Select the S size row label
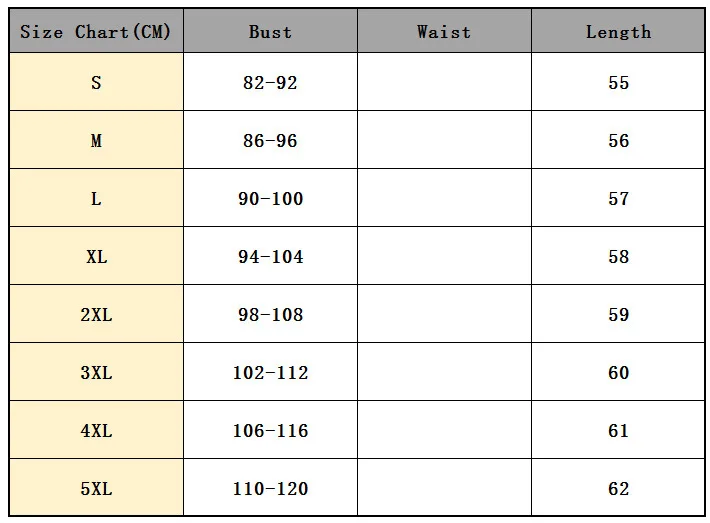710x523 pixels. (96, 83)
